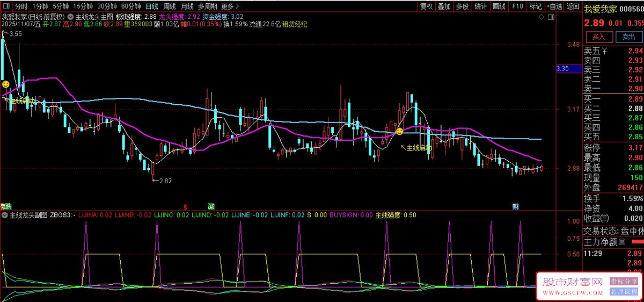The image size is (644, 302).
Task: Click the red 买入 button
Action: [x=598, y=37]
